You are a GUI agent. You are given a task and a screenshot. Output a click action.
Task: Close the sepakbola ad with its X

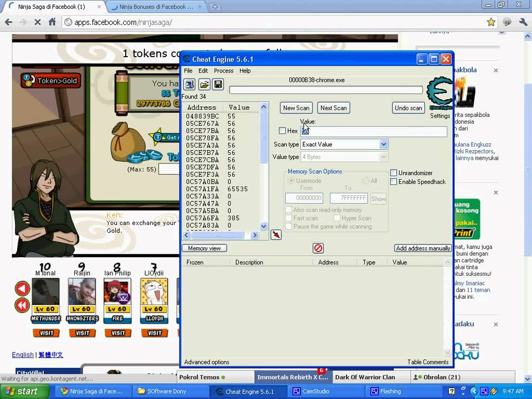(x=495, y=70)
